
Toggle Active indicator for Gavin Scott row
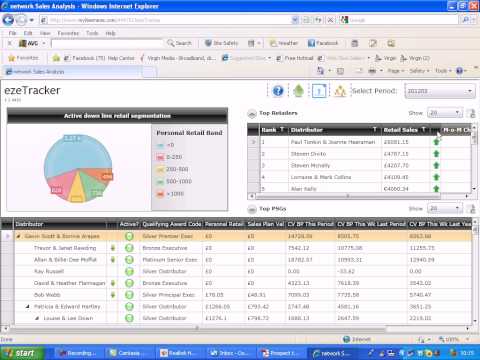click(x=129, y=236)
